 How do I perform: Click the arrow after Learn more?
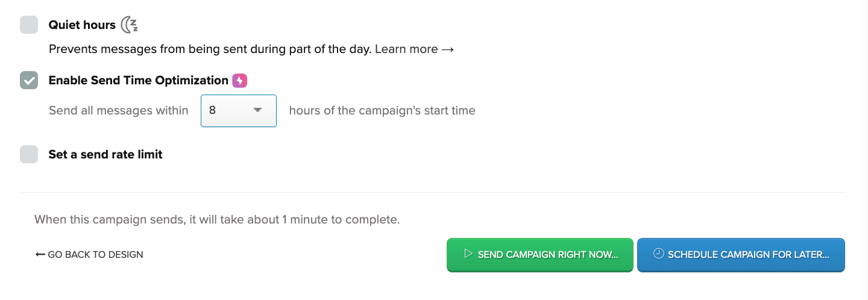pos(447,49)
